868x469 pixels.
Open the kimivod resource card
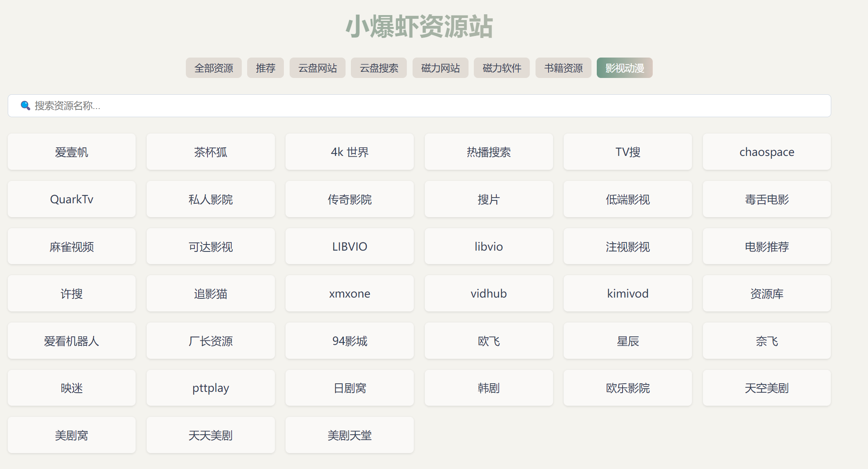[x=628, y=293]
